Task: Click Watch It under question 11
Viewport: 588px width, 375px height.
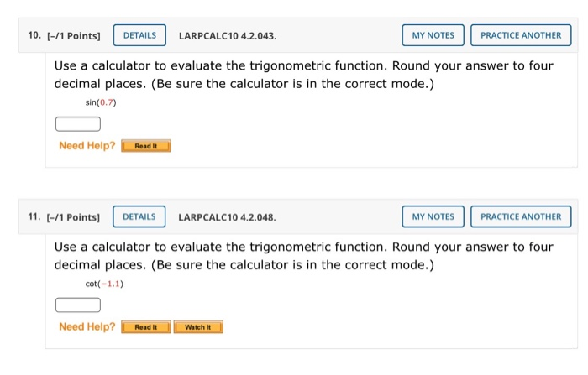Action: (x=198, y=326)
